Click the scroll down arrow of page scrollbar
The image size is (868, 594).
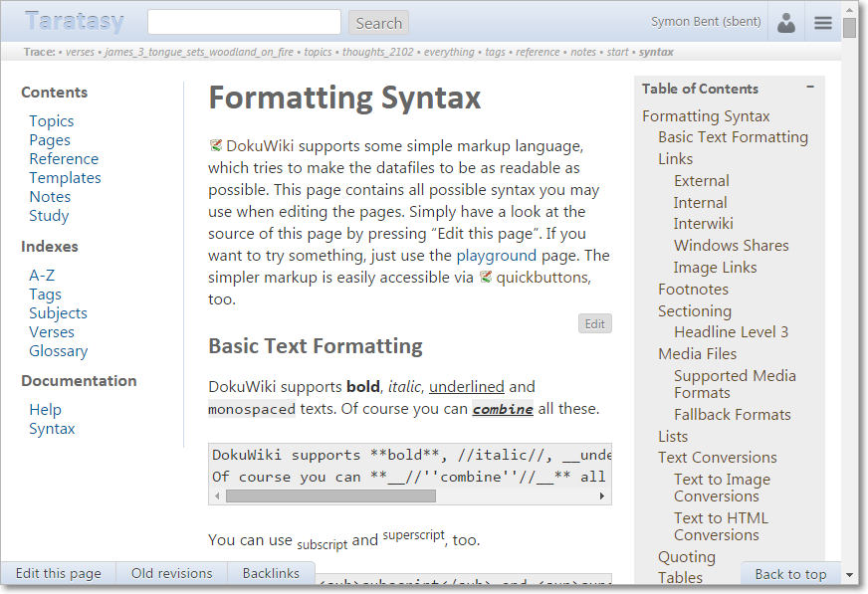[849, 575]
